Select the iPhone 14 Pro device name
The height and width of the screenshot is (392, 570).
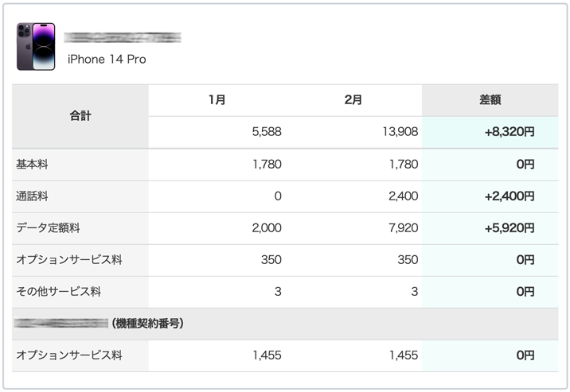107,59
